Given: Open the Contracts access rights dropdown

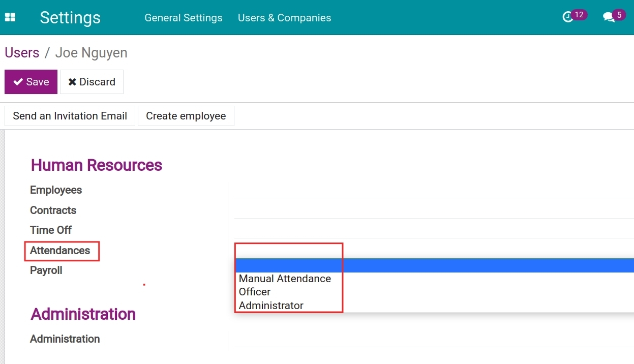Looking at the screenshot, I should (432, 210).
